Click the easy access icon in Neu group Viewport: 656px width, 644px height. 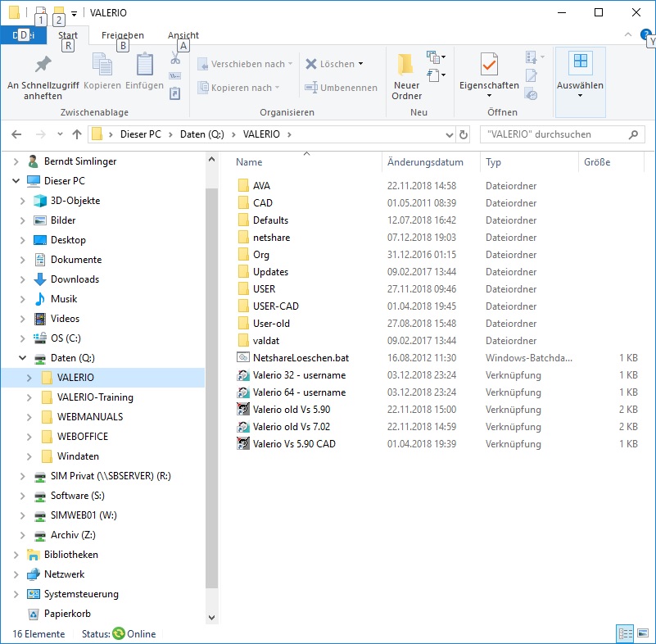pos(436,75)
